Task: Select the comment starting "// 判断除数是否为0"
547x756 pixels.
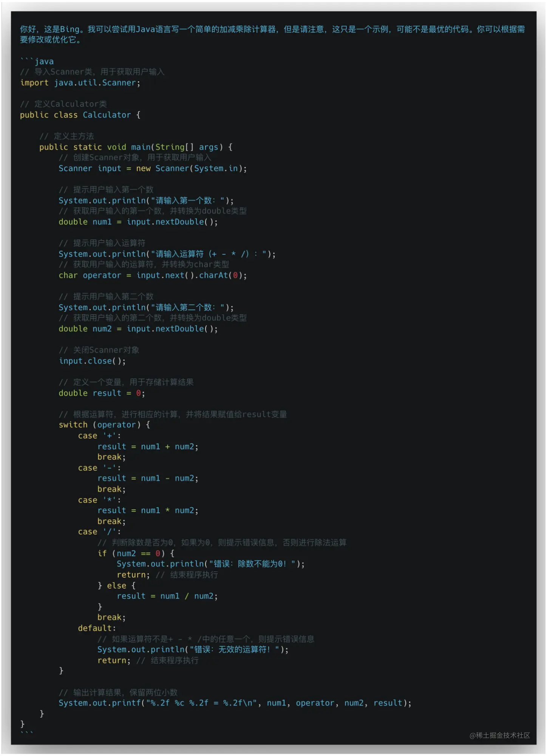Action: (222, 543)
